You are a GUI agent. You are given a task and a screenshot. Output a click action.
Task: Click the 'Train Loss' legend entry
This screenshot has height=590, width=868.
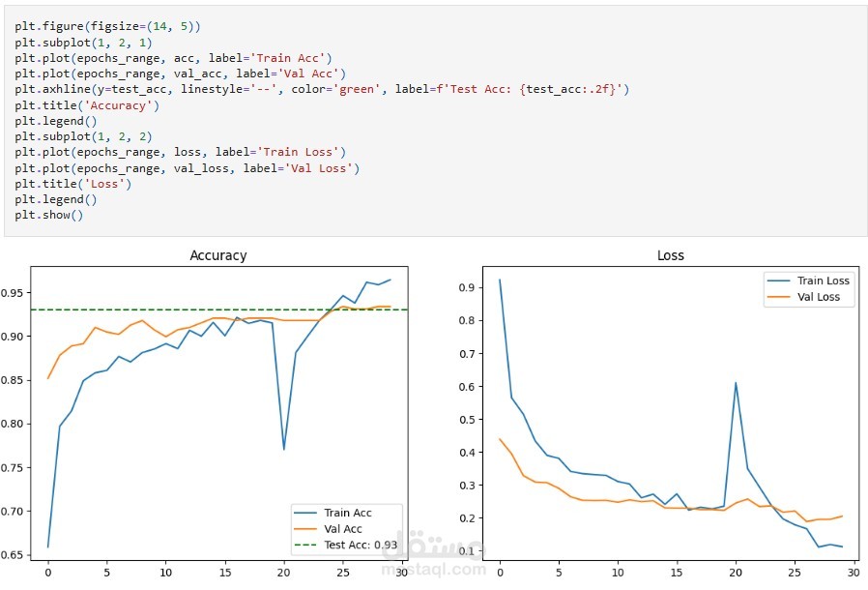[x=809, y=280]
